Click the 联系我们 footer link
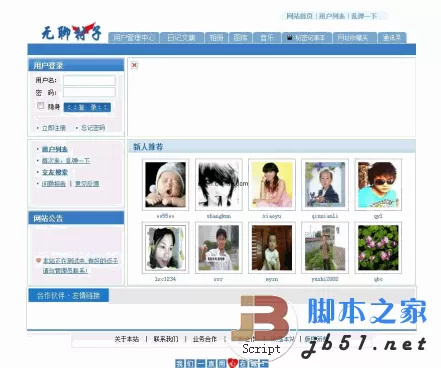 166,339
